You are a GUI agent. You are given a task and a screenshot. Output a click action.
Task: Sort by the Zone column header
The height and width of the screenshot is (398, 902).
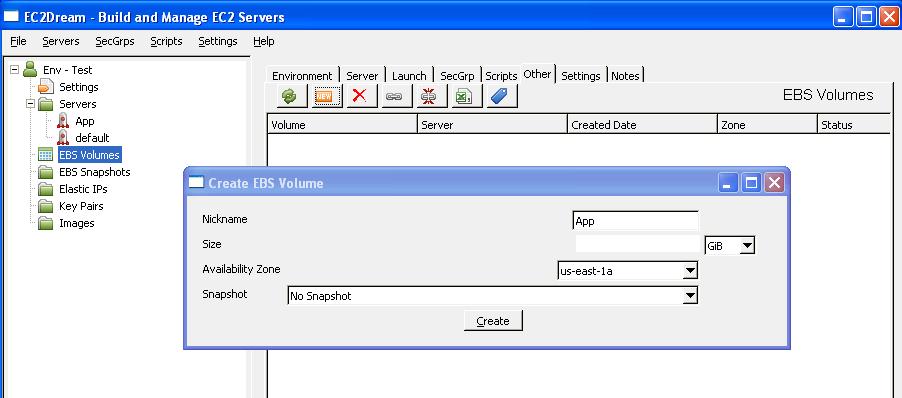[x=767, y=125]
